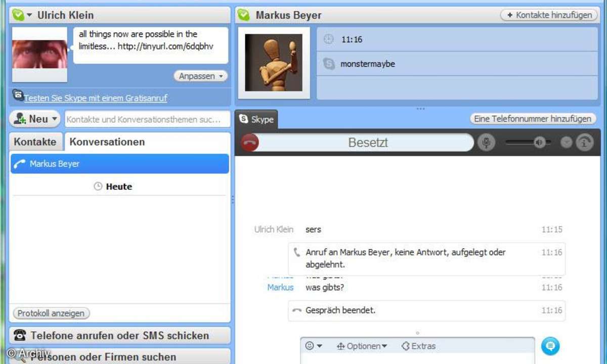Click the was gibts? message from Markus
This screenshot has height=364, width=607.
[325, 287]
